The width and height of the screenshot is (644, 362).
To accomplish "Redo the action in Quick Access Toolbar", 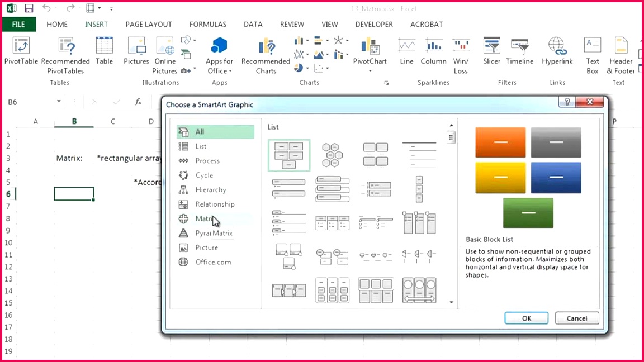I will (x=70, y=8).
